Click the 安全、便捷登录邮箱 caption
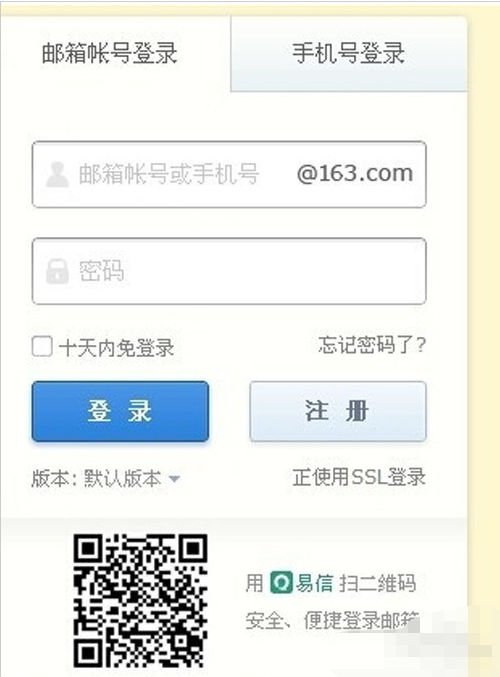 [x=332, y=621]
